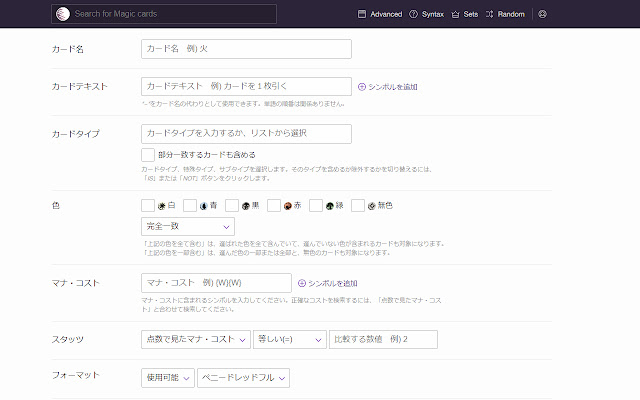
Task: Click the 比較する数値 stat value field
Action: pyautogui.click(x=383, y=340)
